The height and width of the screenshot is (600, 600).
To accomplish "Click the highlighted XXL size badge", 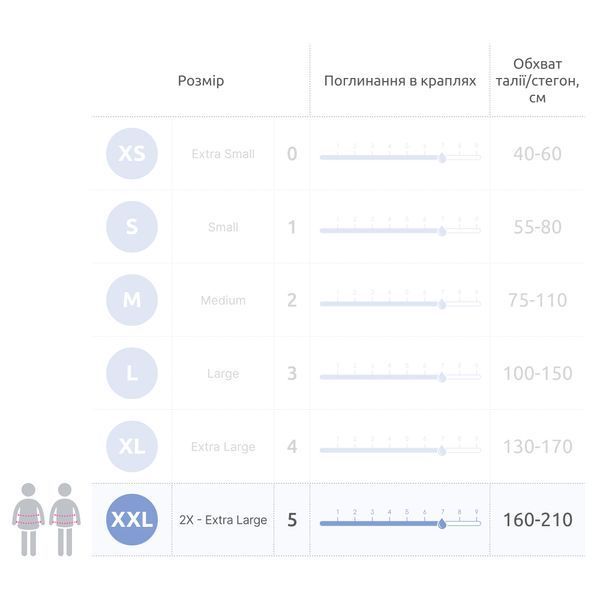I will tap(132, 520).
